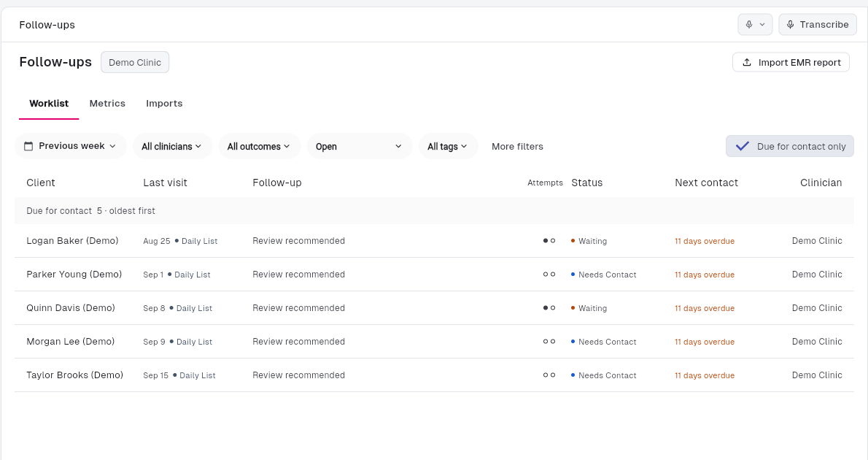The height and width of the screenshot is (460, 868).
Task: Click Needs Contact status for Taylor Brooks
Action: click(604, 376)
